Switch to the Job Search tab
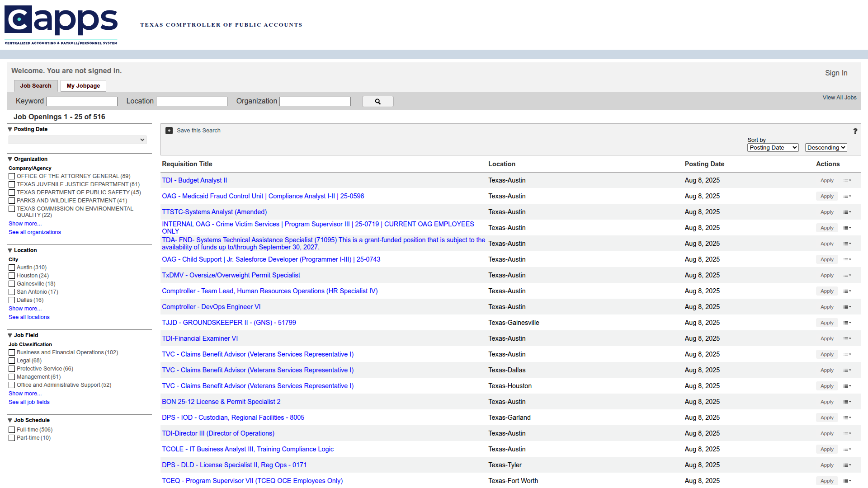 pyautogui.click(x=36, y=86)
